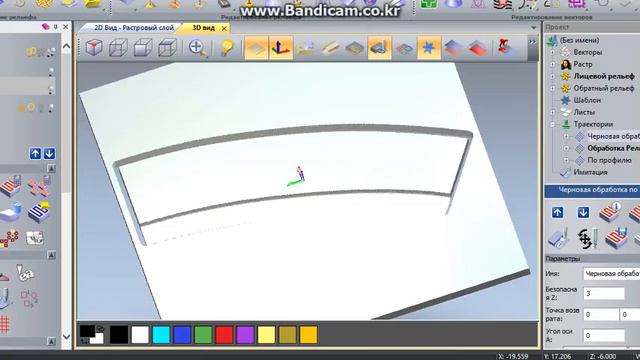Expand the Растр tree node
640x360 pixels.
pyautogui.click(x=552, y=64)
